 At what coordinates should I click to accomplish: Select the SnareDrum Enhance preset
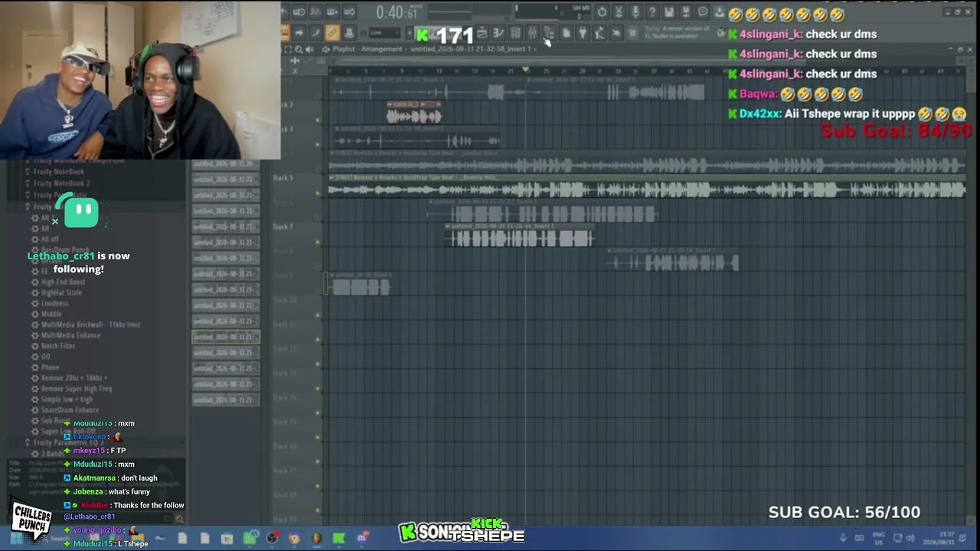click(70, 410)
